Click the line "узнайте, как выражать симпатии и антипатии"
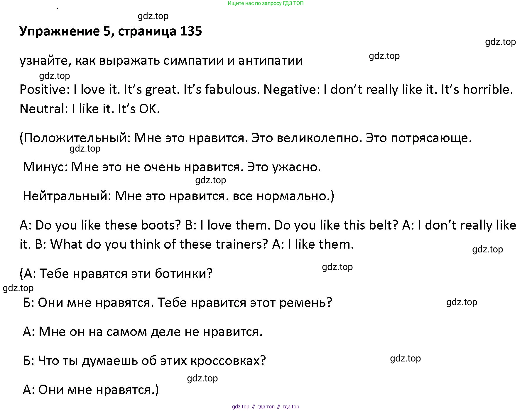 point(161,61)
